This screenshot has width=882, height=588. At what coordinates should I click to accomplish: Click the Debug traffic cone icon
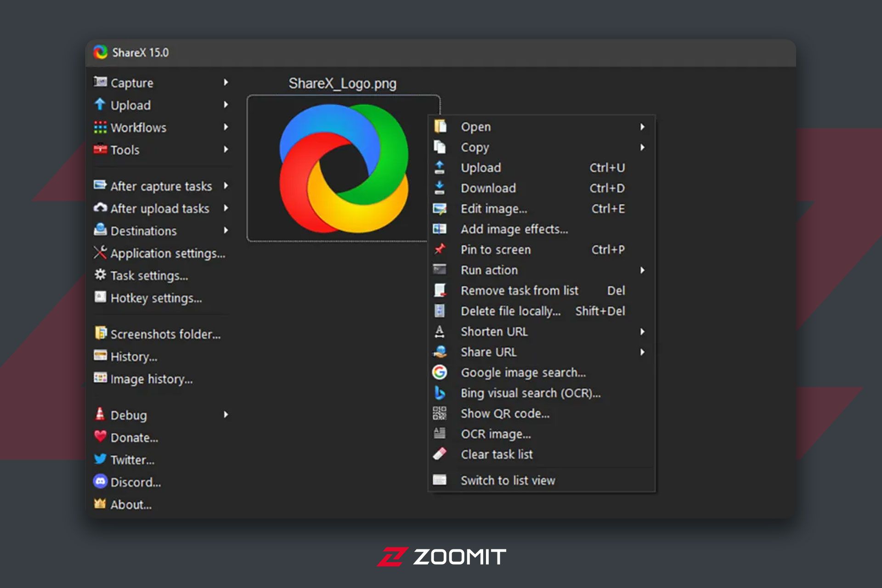(100, 414)
